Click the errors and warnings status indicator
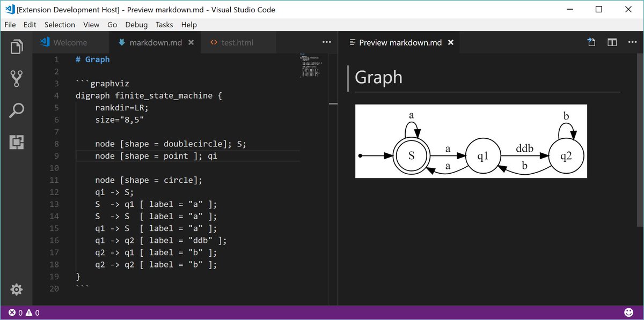 coord(24,313)
